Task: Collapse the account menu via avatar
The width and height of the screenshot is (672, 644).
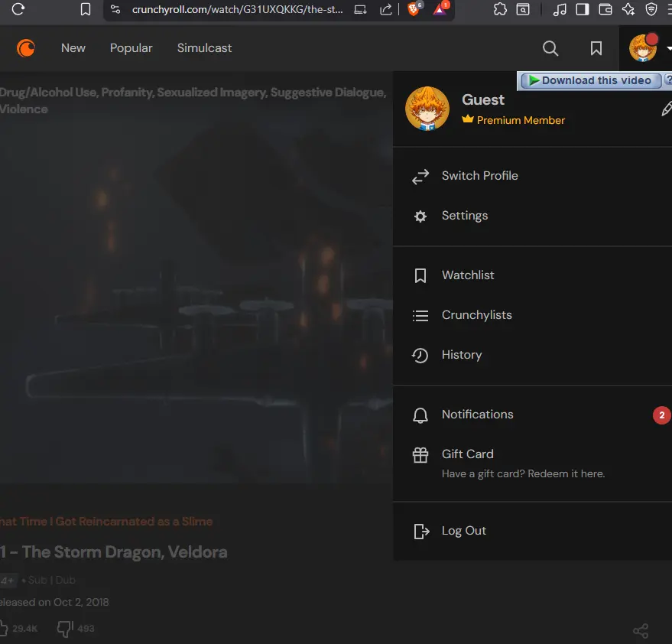Action: (x=643, y=48)
